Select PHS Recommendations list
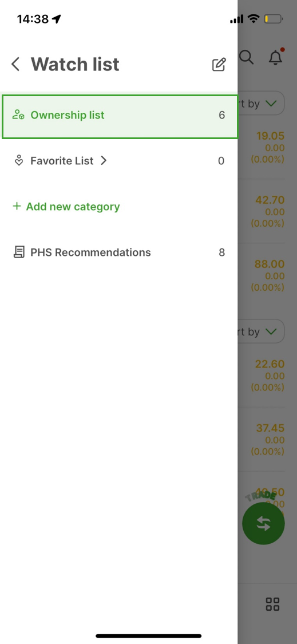 tap(118, 252)
